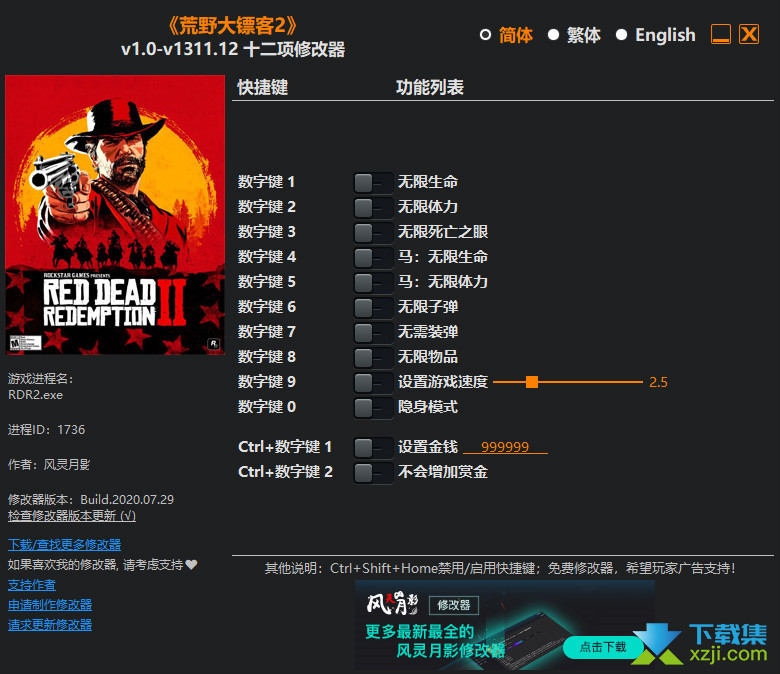Screen dimensions: 780x674
Task: Turn on 隐身模式 toggle
Action: [373, 407]
